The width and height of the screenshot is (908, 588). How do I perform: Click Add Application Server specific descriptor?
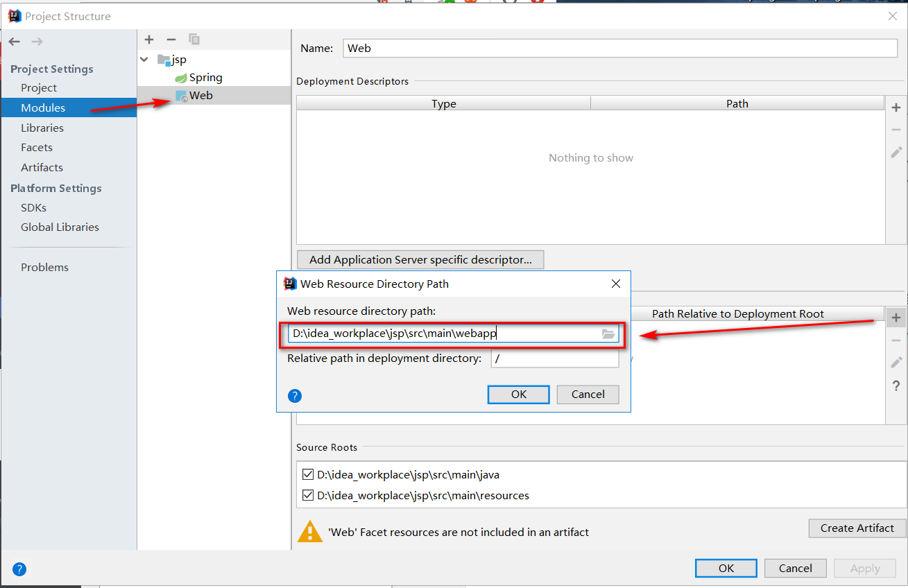pos(420,259)
